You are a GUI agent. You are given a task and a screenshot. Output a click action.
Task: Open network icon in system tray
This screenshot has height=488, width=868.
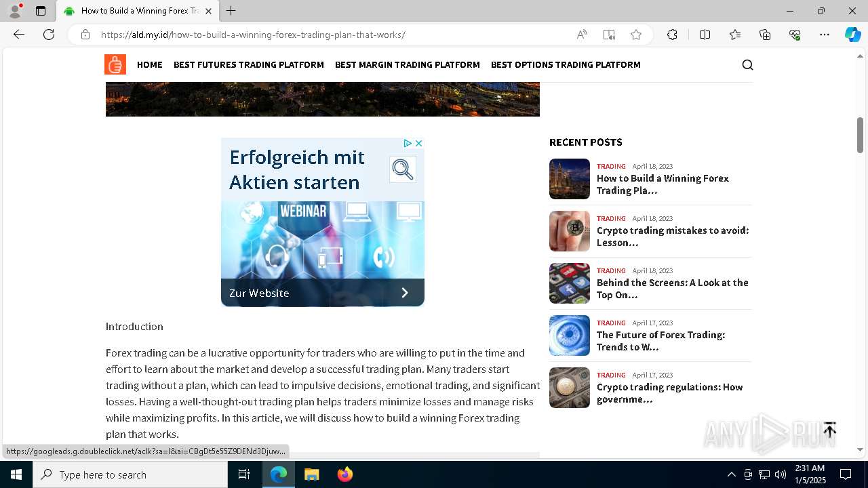[x=764, y=474]
